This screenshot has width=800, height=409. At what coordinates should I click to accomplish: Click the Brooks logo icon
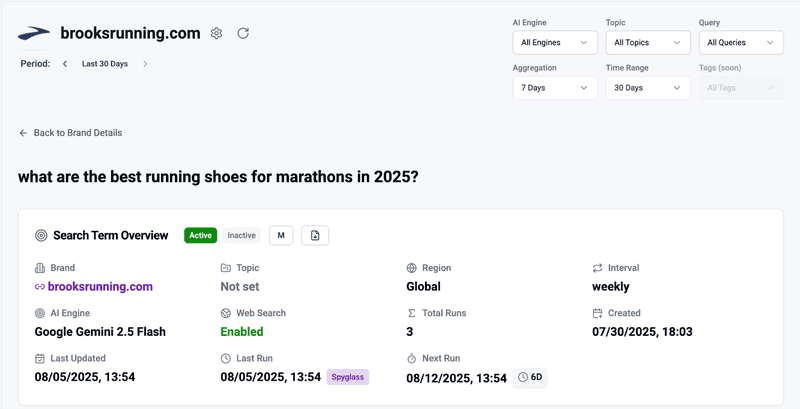tap(34, 34)
